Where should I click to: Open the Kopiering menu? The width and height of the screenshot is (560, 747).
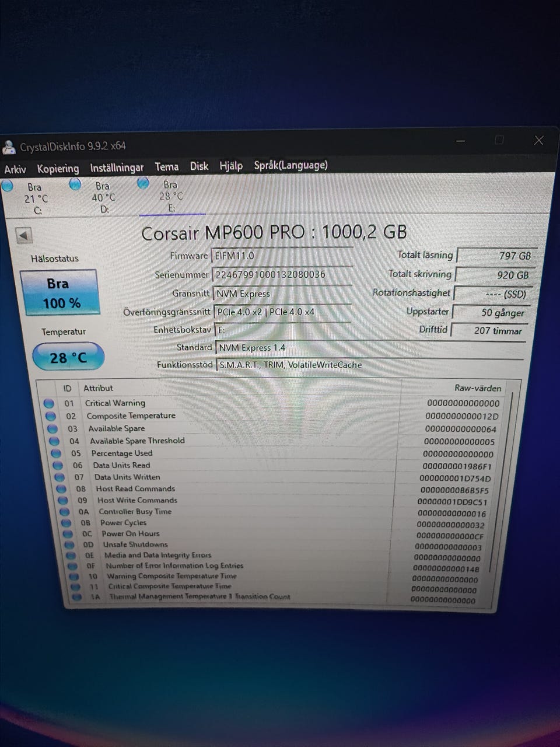pyautogui.click(x=58, y=169)
